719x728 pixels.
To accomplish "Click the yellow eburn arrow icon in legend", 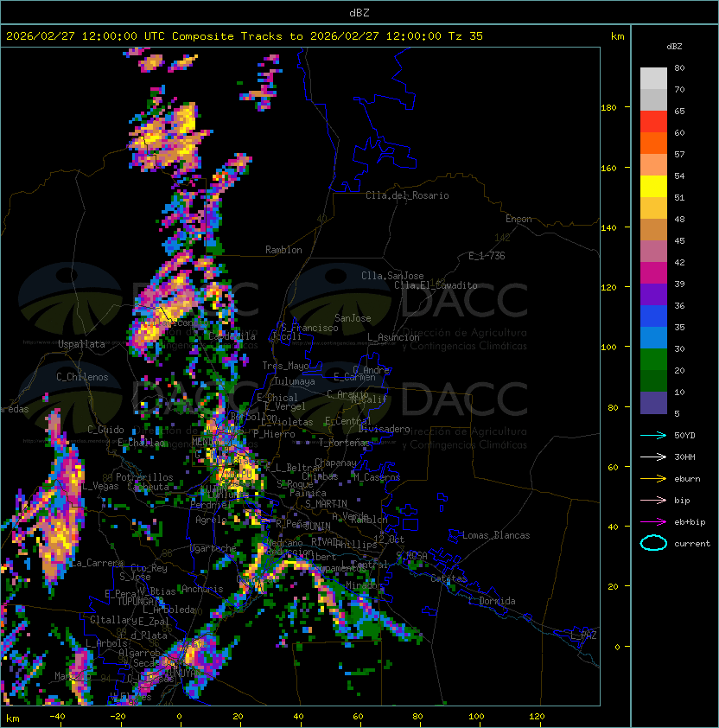I will (x=653, y=479).
